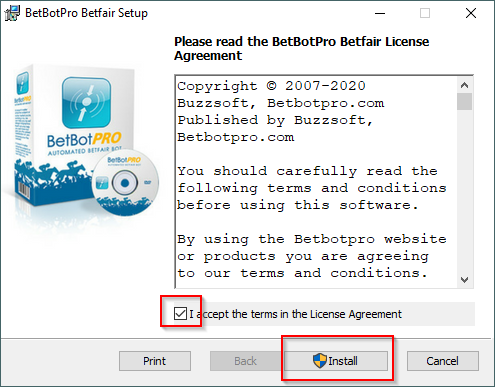The height and width of the screenshot is (387, 495).
Task: Click the license scroll up arrow
Action: 464,85
